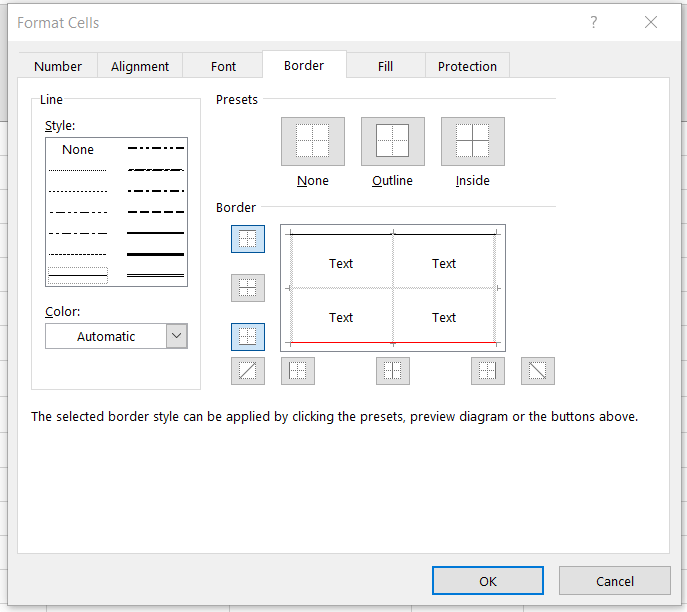Click the middle horizontal line in preview
The image size is (687, 612).
[x=393, y=288]
